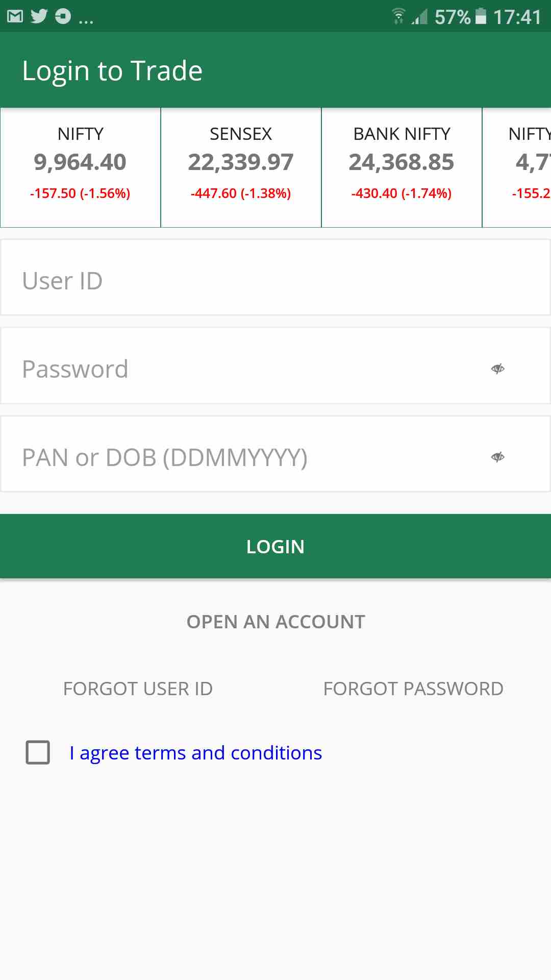
Task: Open the BANK NIFTY index card
Action: (402, 167)
